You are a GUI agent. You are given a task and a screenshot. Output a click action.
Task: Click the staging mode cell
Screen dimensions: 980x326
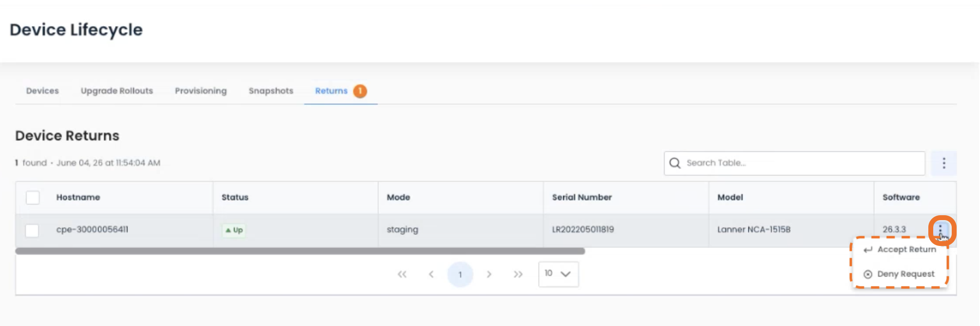point(402,229)
